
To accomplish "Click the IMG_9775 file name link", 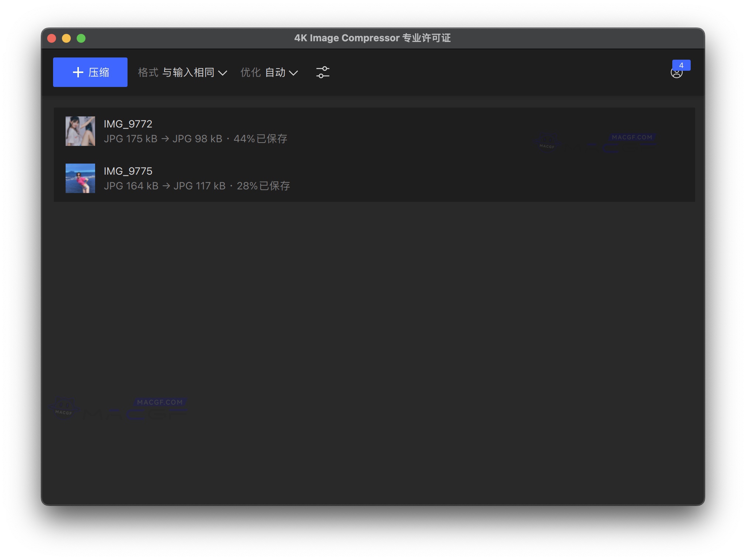I will click(128, 171).
